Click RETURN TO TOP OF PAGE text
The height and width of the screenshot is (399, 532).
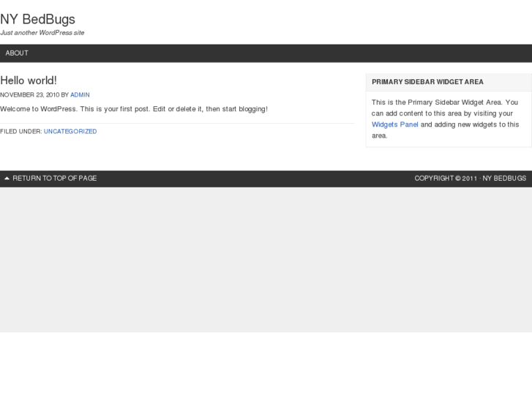click(55, 179)
